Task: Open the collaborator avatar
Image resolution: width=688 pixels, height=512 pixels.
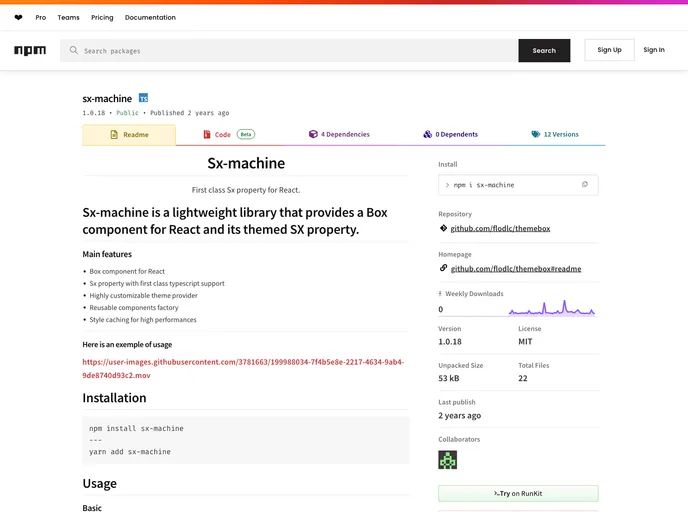Action: click(447, 460)
